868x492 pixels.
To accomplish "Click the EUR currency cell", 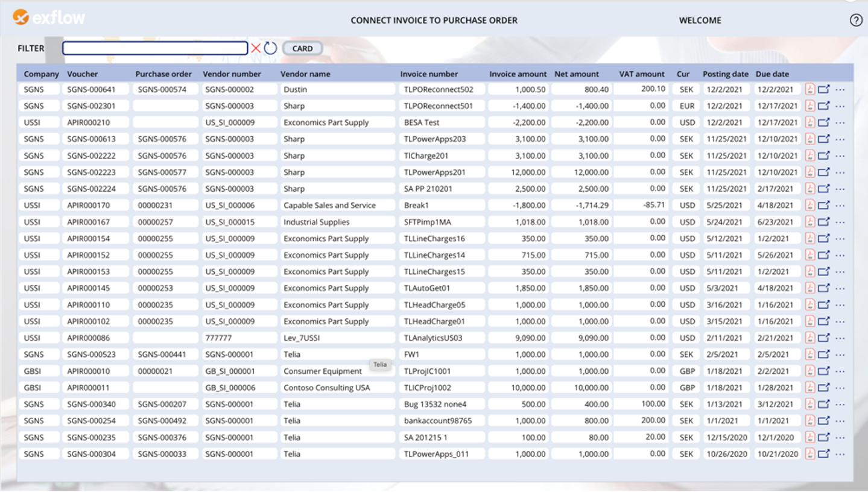I will click(x=686, y=106).
